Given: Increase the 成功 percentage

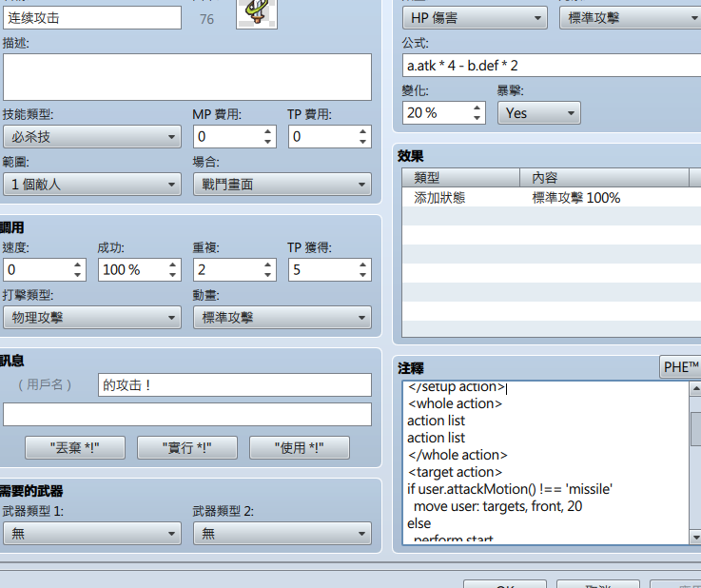Looking at the screenshot, I should (172, 265).
